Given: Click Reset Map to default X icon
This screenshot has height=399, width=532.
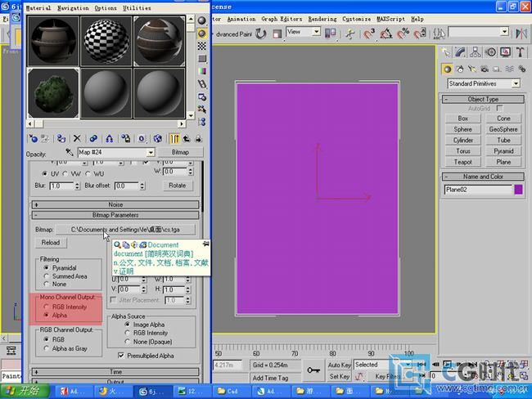Looking at the screenshot, I should pyautogui.click(x=77, y=138).
